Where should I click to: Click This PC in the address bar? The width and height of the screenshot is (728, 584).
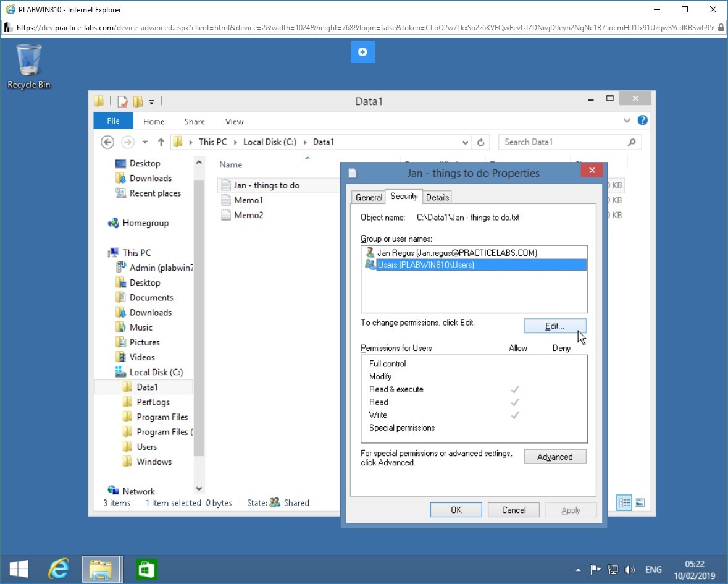pos(212,142)
